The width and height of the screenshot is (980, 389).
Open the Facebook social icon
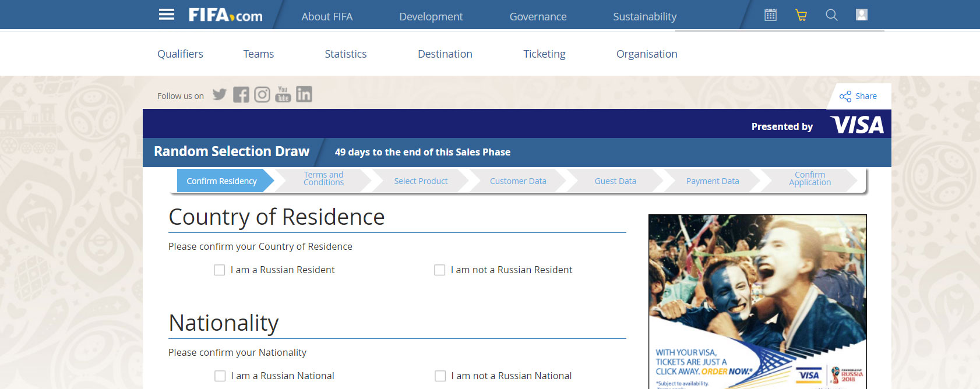point(241,94)
